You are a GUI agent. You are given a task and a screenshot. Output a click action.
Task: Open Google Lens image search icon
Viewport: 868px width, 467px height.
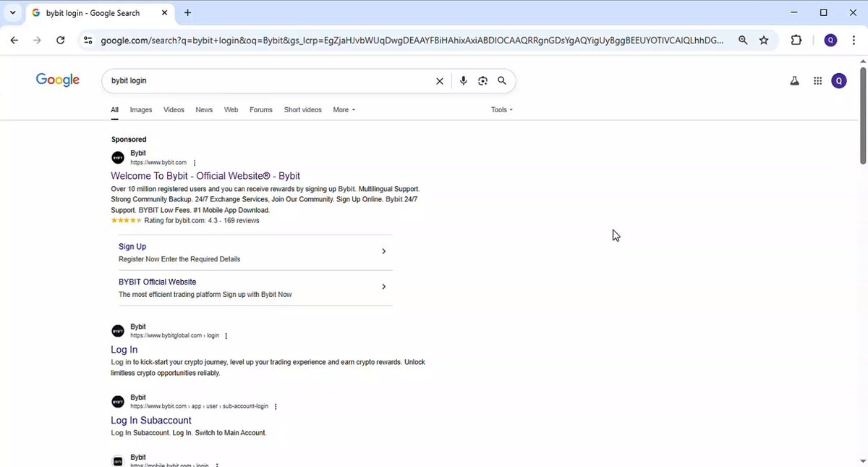pos(482,81)
